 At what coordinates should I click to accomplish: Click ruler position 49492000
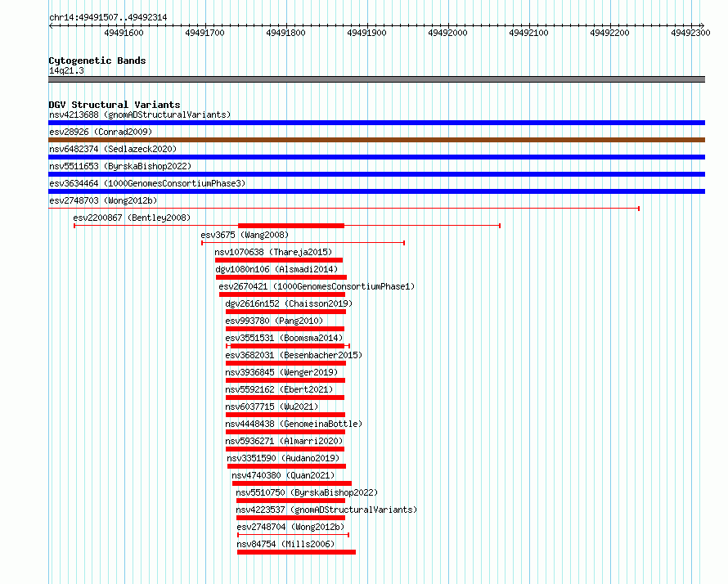coord(447,33)
